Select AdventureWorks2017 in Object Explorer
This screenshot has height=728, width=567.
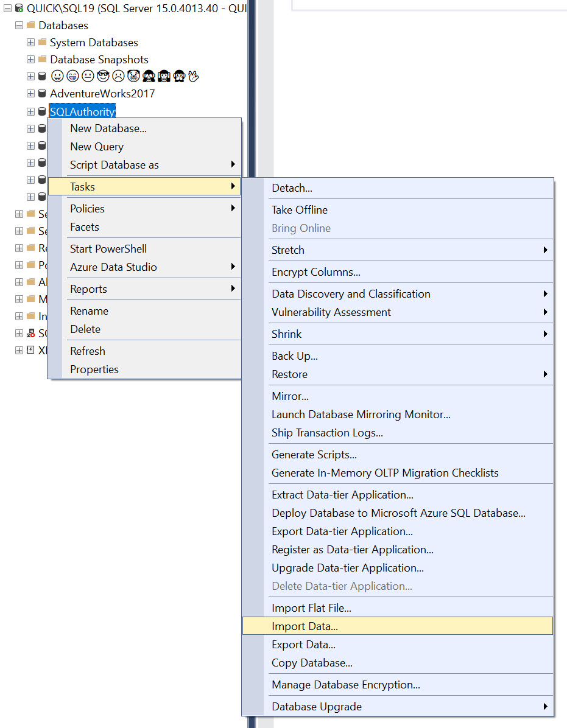[x=102, y=93]
